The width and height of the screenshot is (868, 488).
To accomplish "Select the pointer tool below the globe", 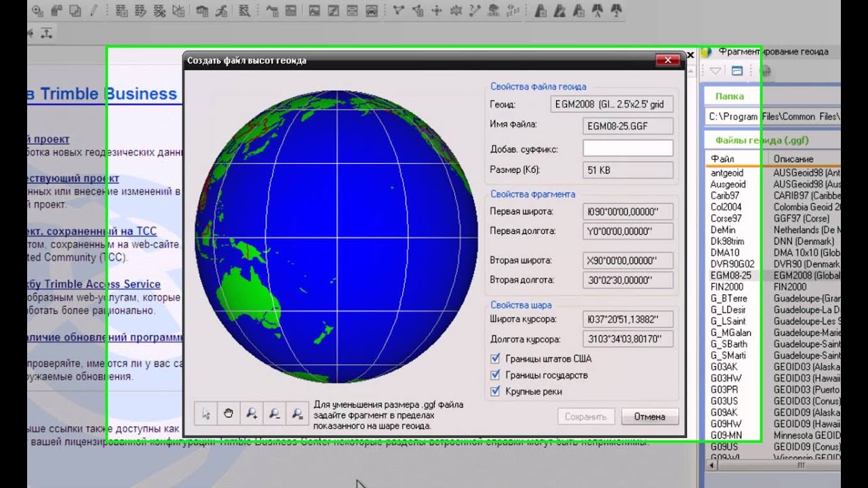I will point(206,413).
